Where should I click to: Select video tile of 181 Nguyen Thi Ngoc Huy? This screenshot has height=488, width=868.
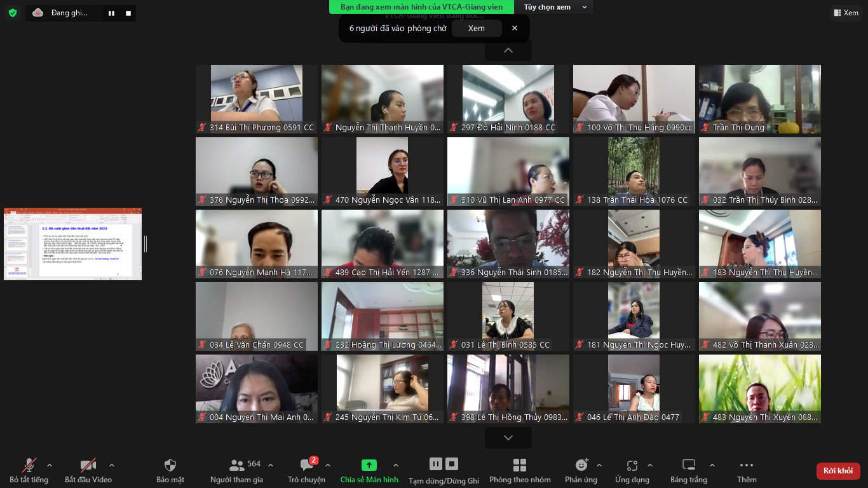click(x=634, y=316)
